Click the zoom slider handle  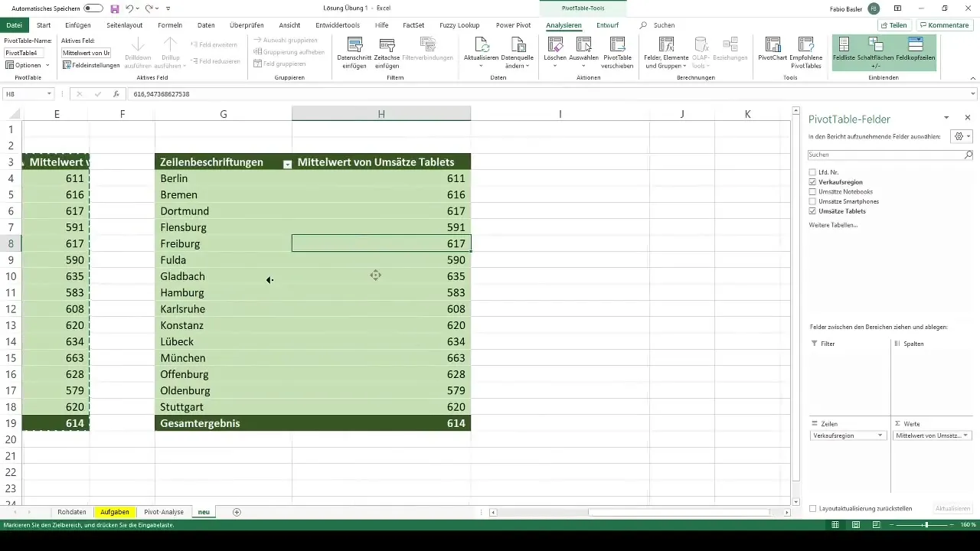pos(926,525)
